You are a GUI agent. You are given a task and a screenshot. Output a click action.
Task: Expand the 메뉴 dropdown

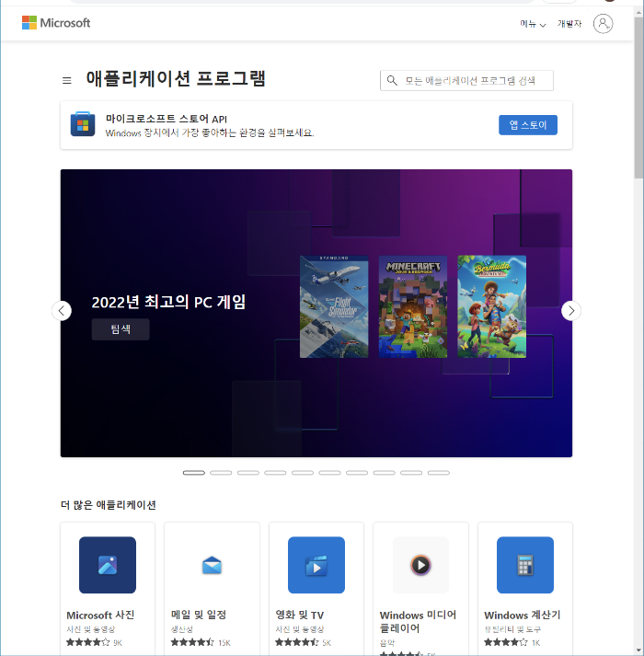(x=533, y=24)
